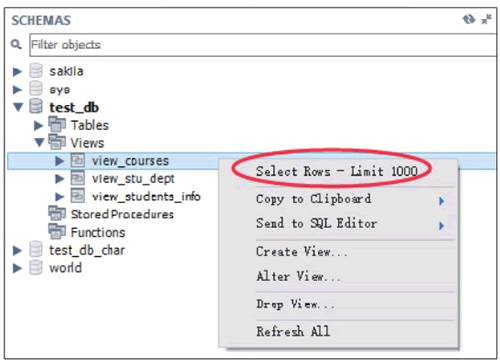
Task: Select the world schema label
Action: (x=65, y=268)
